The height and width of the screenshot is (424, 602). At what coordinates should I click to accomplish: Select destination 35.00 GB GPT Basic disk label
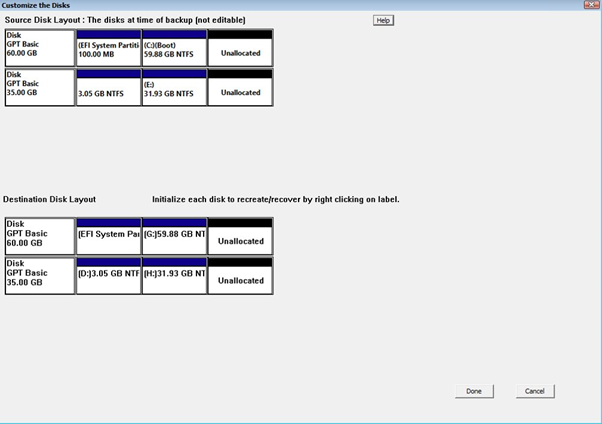40,276
